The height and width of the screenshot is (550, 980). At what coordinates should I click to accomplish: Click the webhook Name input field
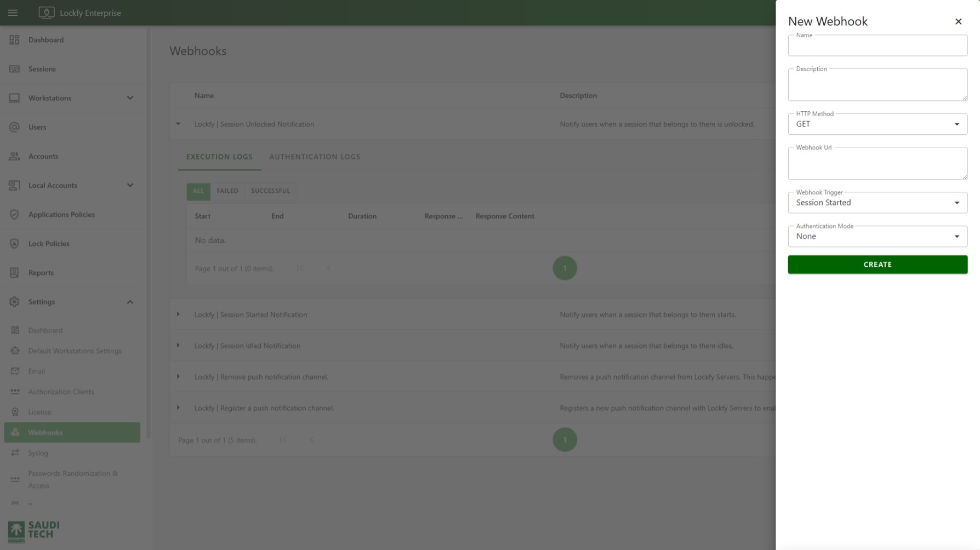pyautogui.click(x=878, y=45)
